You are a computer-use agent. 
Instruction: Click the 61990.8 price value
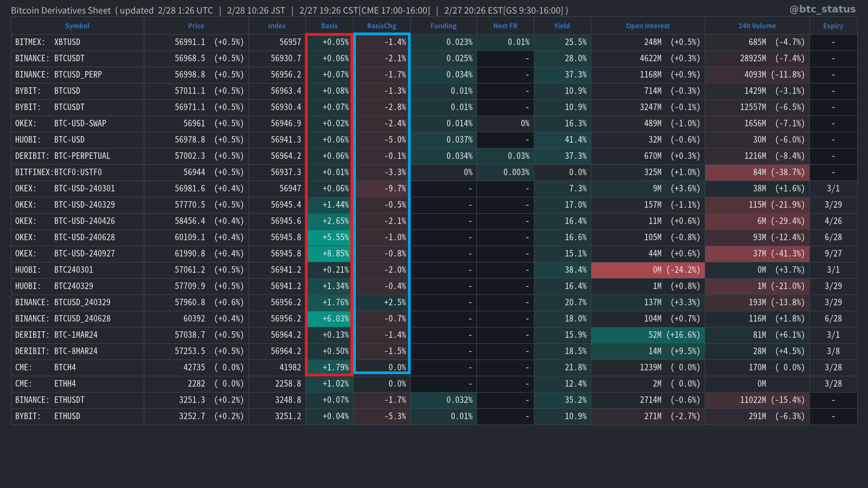(190, 254)
